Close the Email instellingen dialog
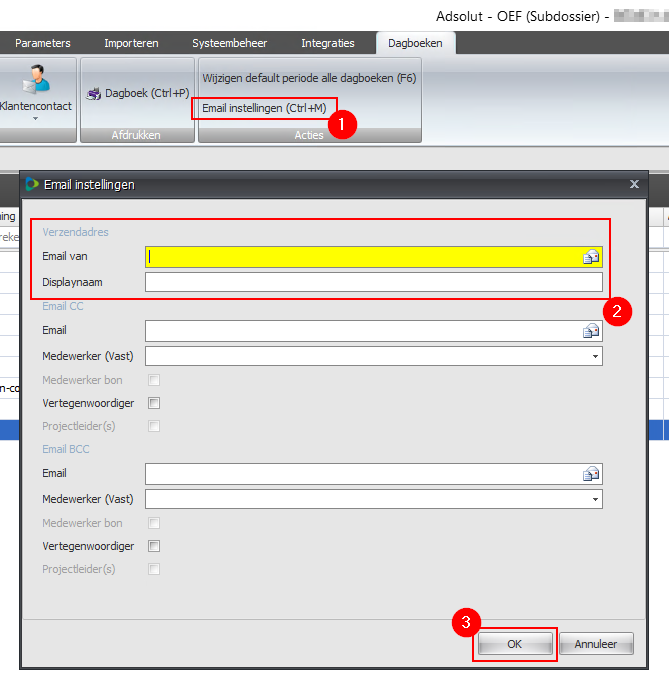This screenshot has height=689, width=669. 633,184
